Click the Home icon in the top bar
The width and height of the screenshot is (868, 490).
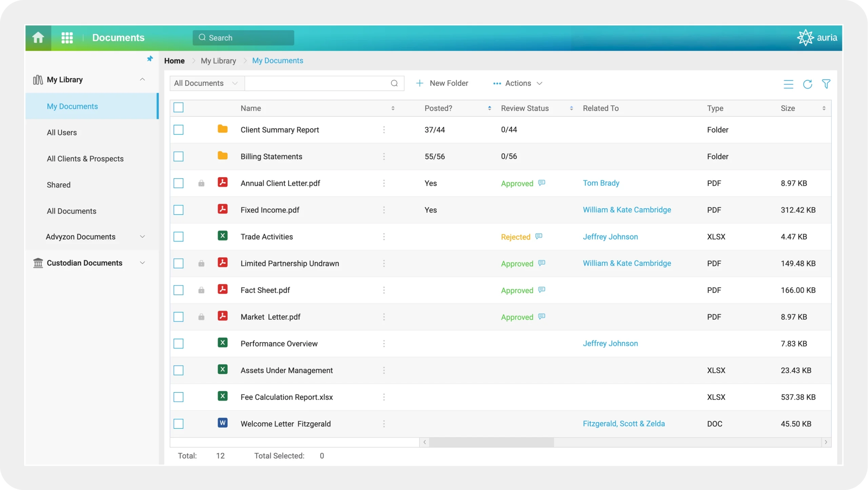click(38, 38)
